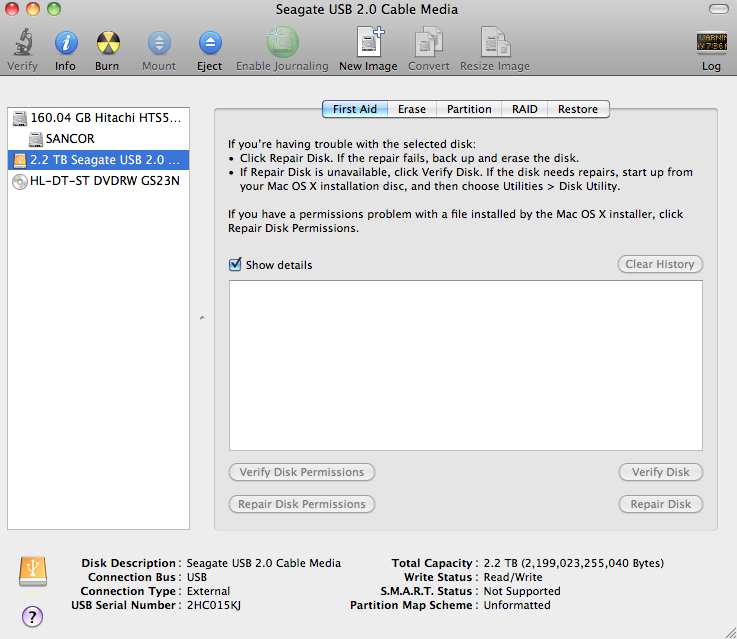Select 160.04 GB Hitachi HTS5 disk

99,118
